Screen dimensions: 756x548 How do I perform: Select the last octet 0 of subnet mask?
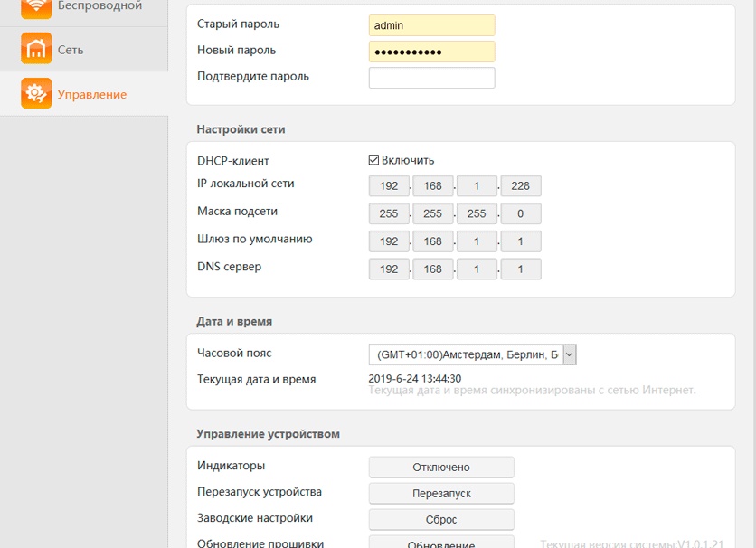tap(521, 213)
